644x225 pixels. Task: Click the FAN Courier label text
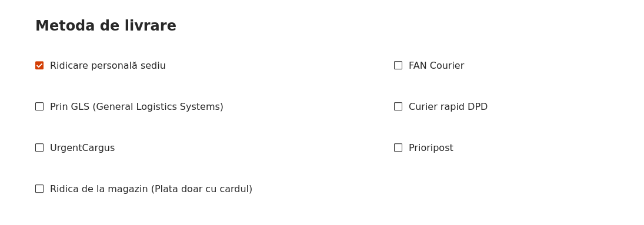pyautogui.click(x=436, y=66)
